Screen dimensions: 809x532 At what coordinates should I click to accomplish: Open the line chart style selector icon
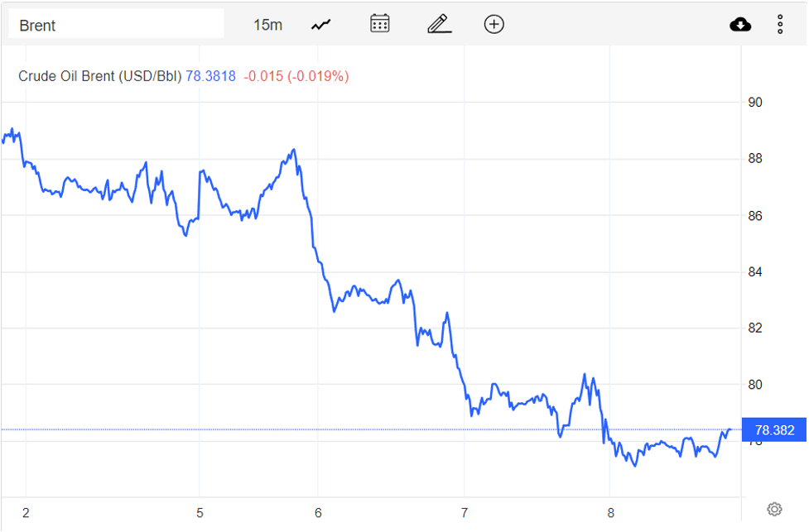[x=320, y=24]
